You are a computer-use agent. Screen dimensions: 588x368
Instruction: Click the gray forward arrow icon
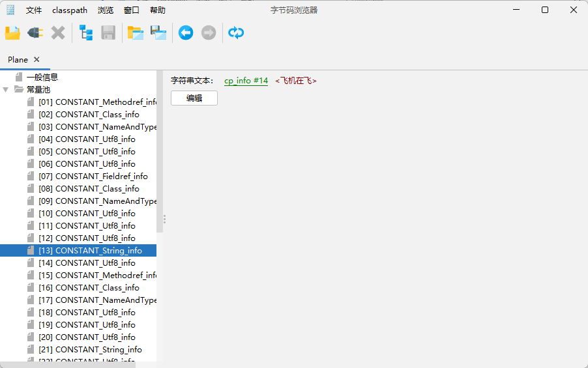209,33
